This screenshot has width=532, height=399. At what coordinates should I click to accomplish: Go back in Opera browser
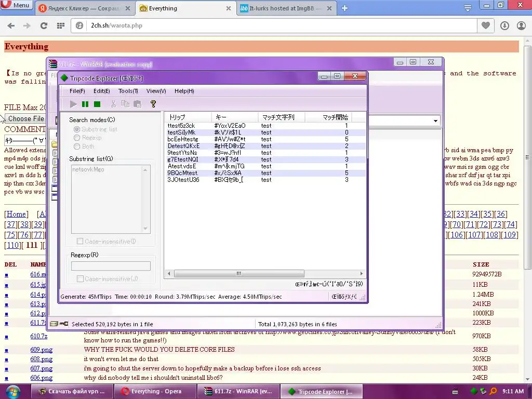point(11,25)
